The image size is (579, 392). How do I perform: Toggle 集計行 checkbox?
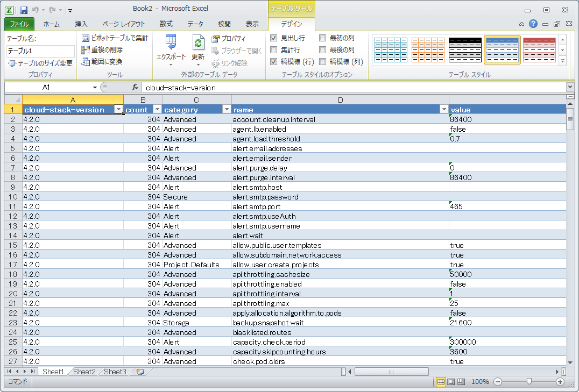[x=273, y=49]
